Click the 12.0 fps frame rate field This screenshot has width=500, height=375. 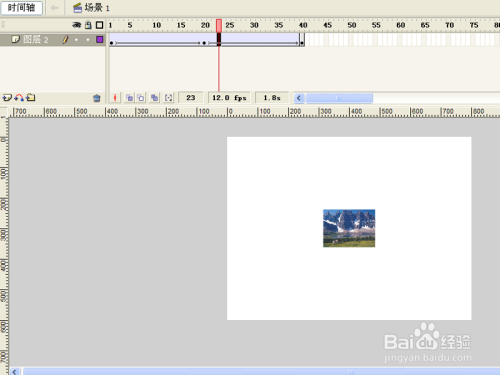pyautogui.click(x=229, y=98)
